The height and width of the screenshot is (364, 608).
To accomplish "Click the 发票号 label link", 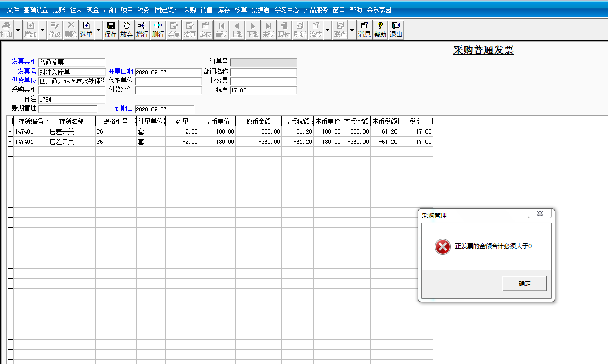I will (x=27, y=71).
